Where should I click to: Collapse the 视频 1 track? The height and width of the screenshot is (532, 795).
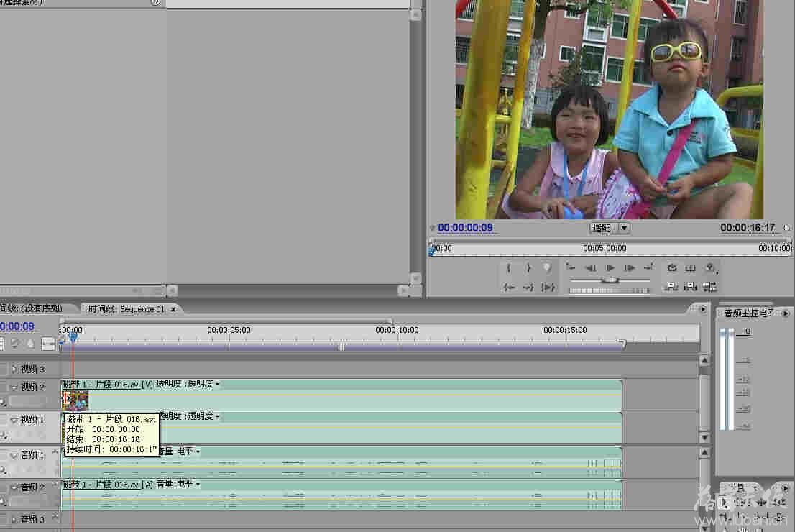point(14,421)
